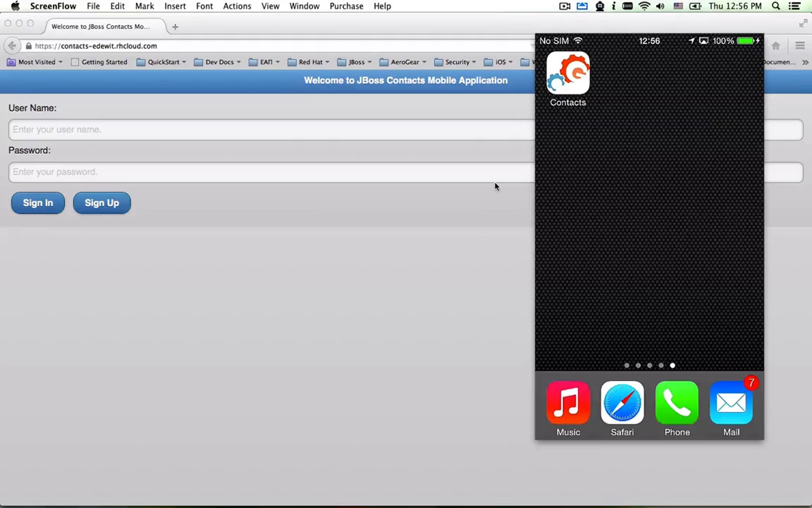Image resolution: width=812 pixels, height=508 pixels.
Task: Select the first iPhone home page dot
Action: [627, 365]
